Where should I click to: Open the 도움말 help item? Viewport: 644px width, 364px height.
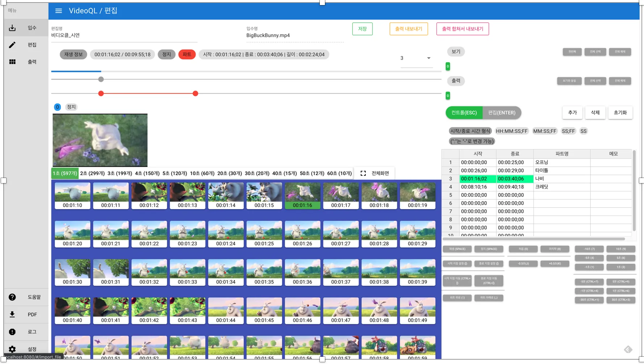pos(26,297)
